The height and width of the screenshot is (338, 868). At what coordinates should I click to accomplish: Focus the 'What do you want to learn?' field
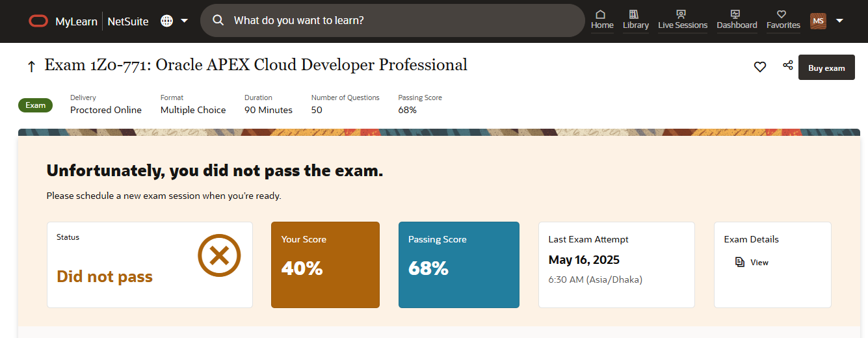coord(403,21)
